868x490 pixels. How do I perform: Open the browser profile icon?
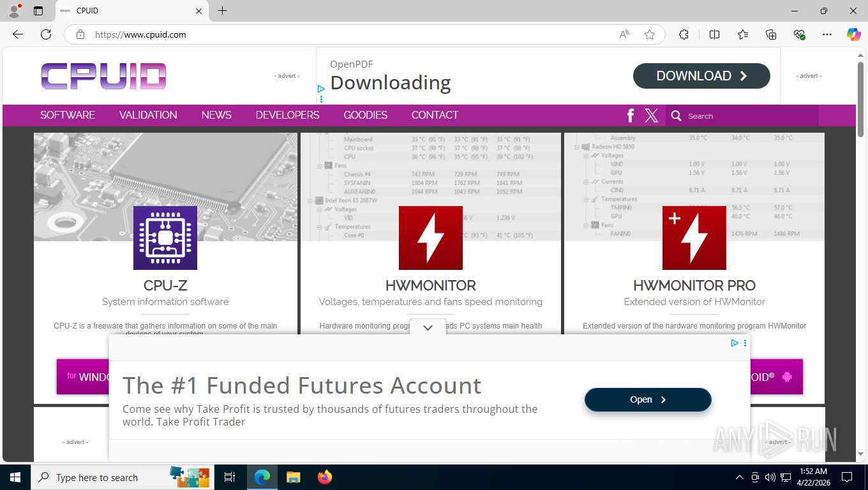(x=14, y=11)
